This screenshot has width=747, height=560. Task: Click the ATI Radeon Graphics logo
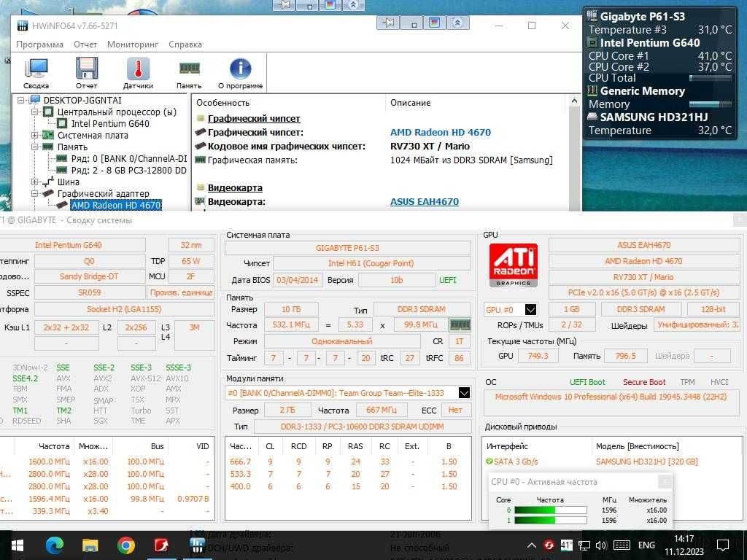pos(513,265)
